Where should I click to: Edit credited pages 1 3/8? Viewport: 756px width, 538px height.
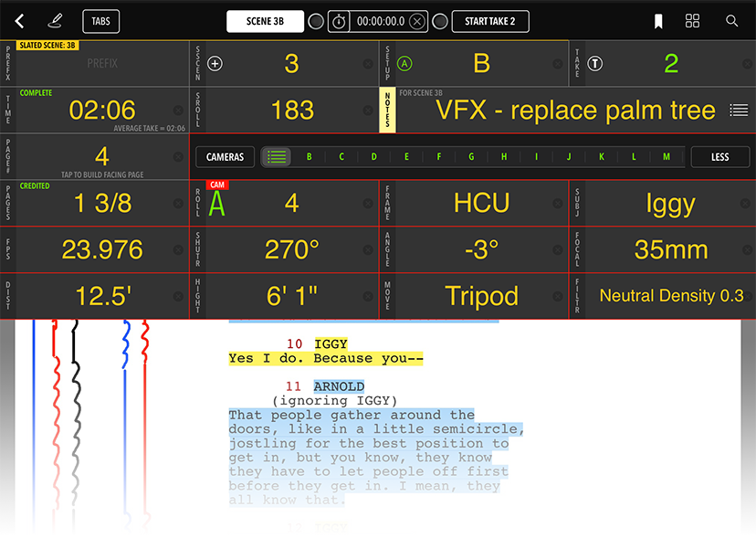[x=102, y=203]
